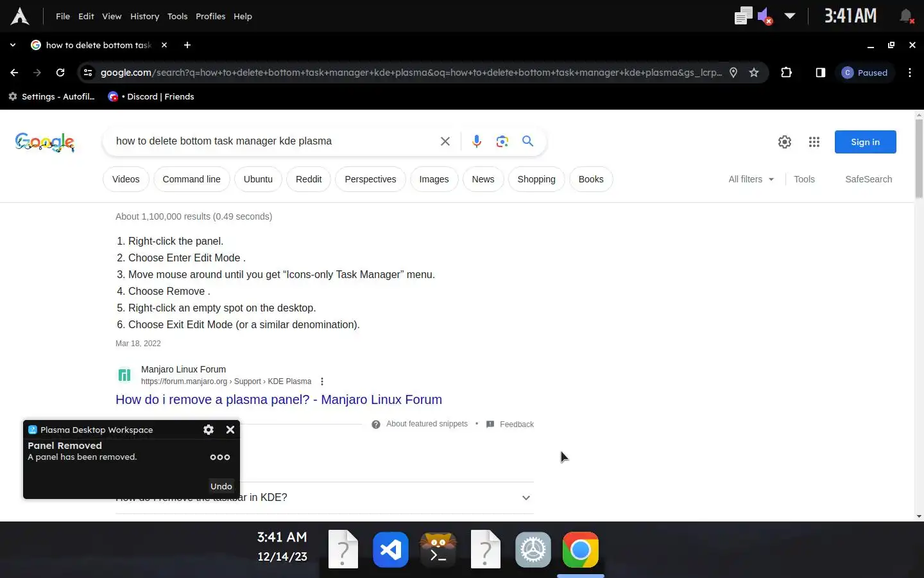Open the notifications bell icon
This screenshot has width=924, height=578.
pos(906,16)
